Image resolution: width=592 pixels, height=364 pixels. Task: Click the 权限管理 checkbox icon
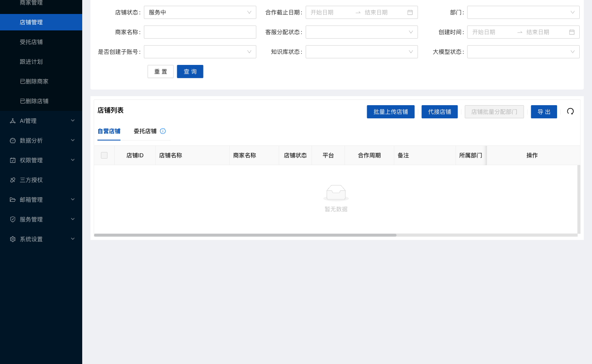[13, 160]
